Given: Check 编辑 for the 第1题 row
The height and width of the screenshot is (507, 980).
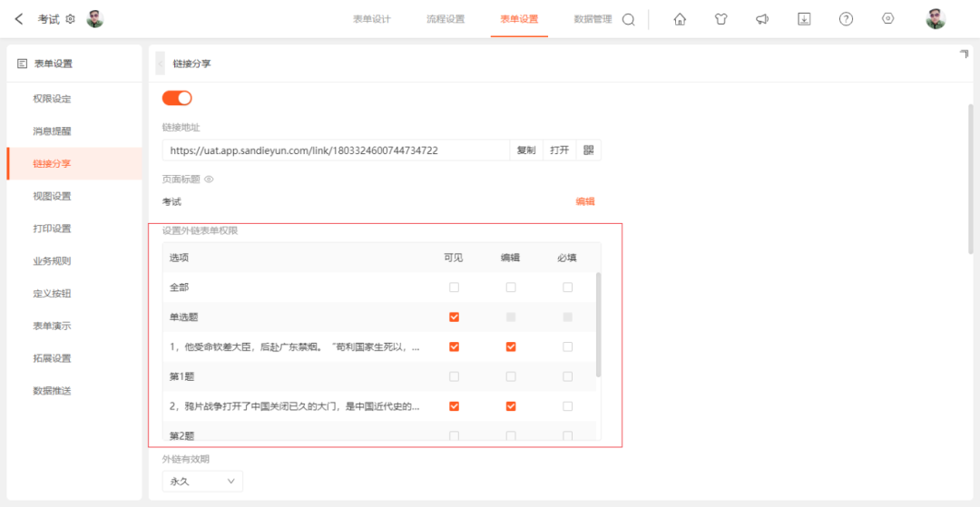Looking at the screenshot, I should click(511, 376).
